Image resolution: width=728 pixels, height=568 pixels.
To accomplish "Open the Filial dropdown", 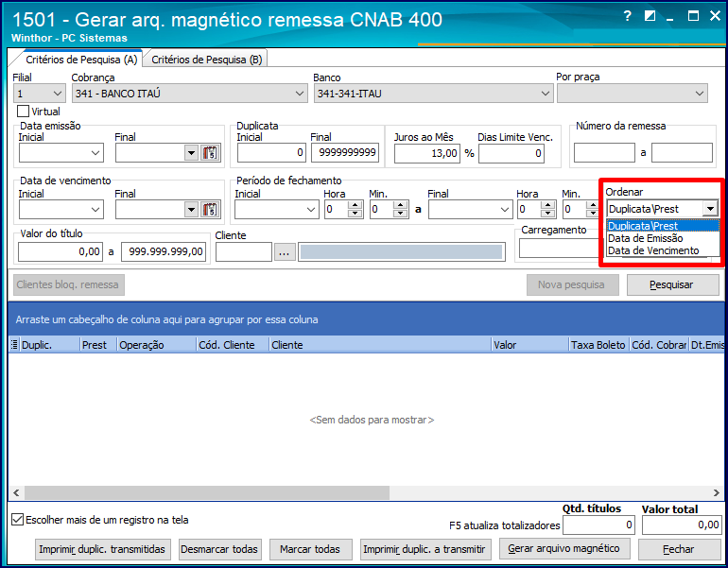I will [57, 94].
